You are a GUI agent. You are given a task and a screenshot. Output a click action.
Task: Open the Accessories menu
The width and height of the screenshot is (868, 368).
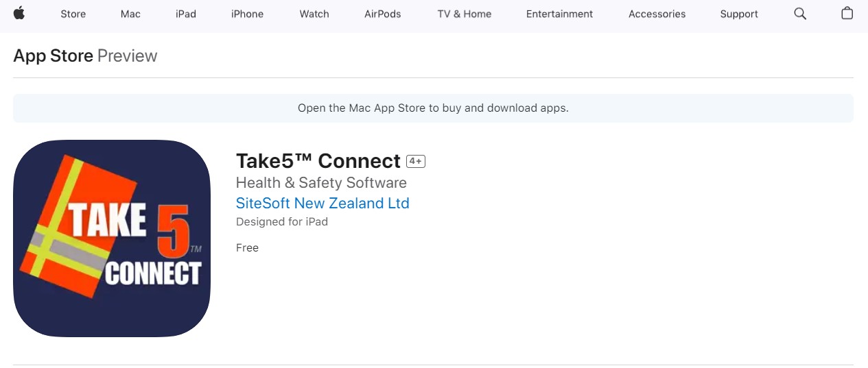point(657,14)
